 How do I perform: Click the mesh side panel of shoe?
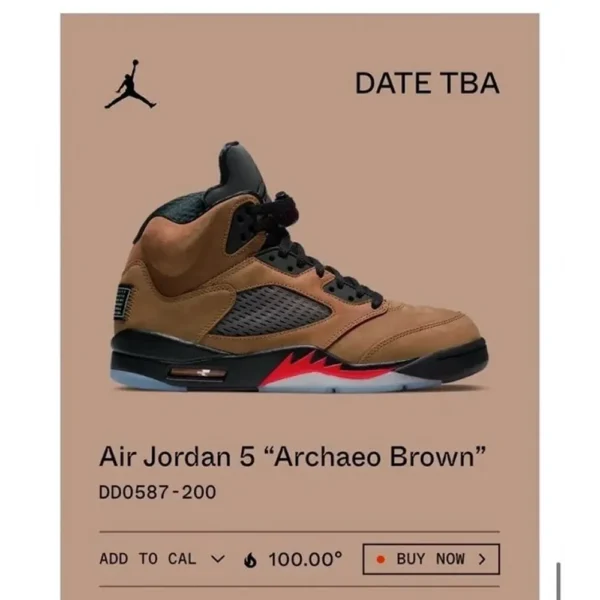[271, 310]
